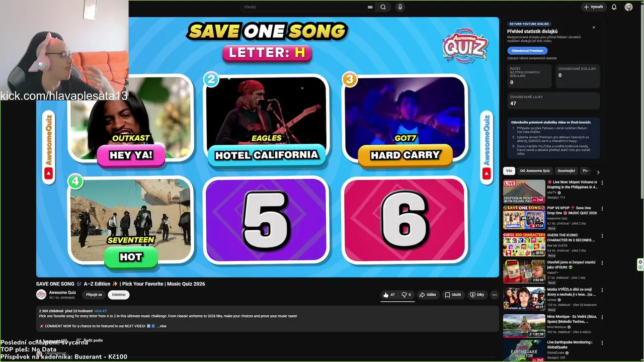Expand description with ...více
644x362 pixels.
click(x=162, y=326)
